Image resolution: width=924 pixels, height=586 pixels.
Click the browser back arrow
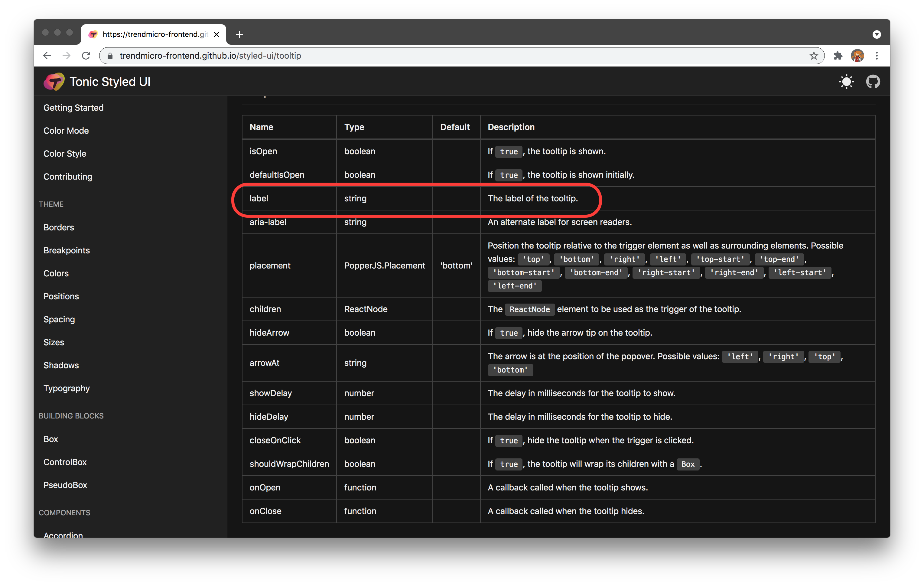tap(47, 55)
